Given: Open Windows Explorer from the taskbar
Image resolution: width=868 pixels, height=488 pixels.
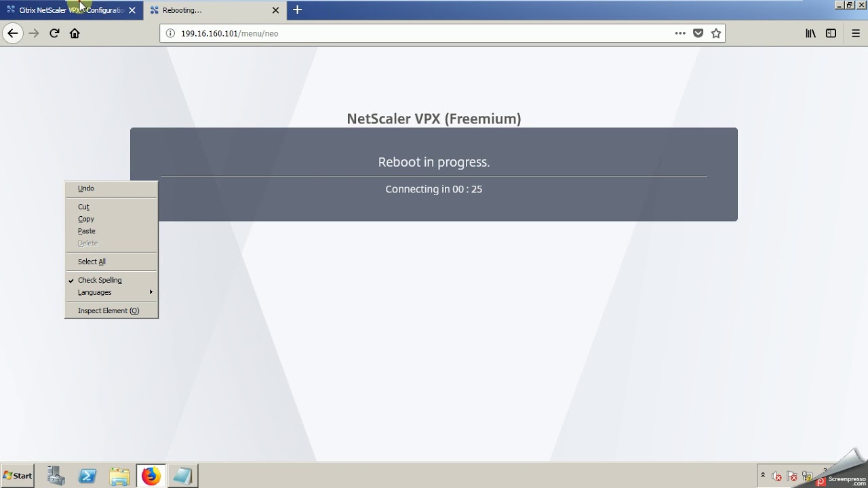Looking at the screenshot, I should (119, 476).
